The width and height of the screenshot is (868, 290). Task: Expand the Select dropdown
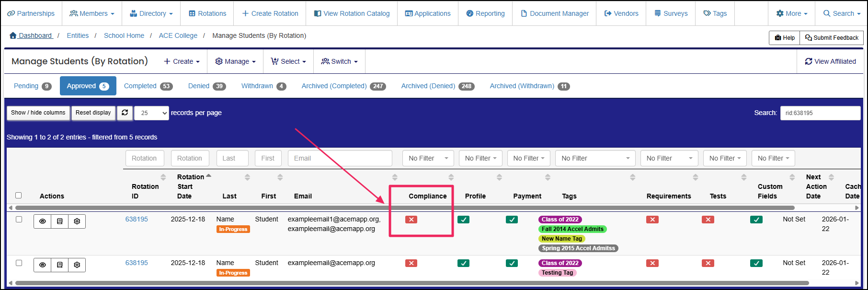pyautogui.click(x=288, y=61)
